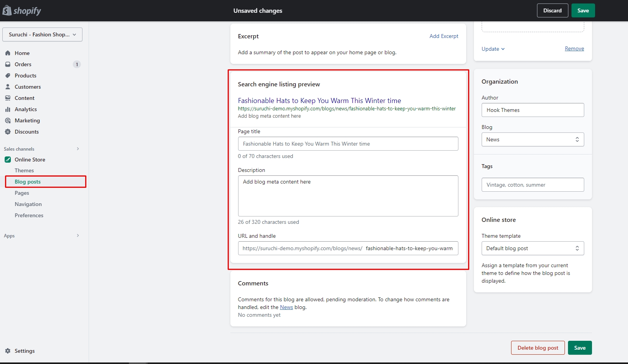Click the Customers person icon

click(8, 87)
